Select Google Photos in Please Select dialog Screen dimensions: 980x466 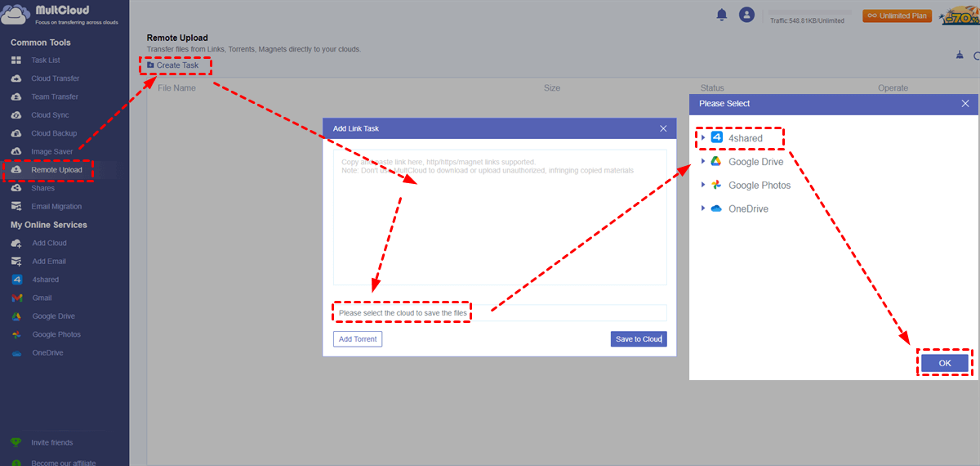click(x=759, y=186)
